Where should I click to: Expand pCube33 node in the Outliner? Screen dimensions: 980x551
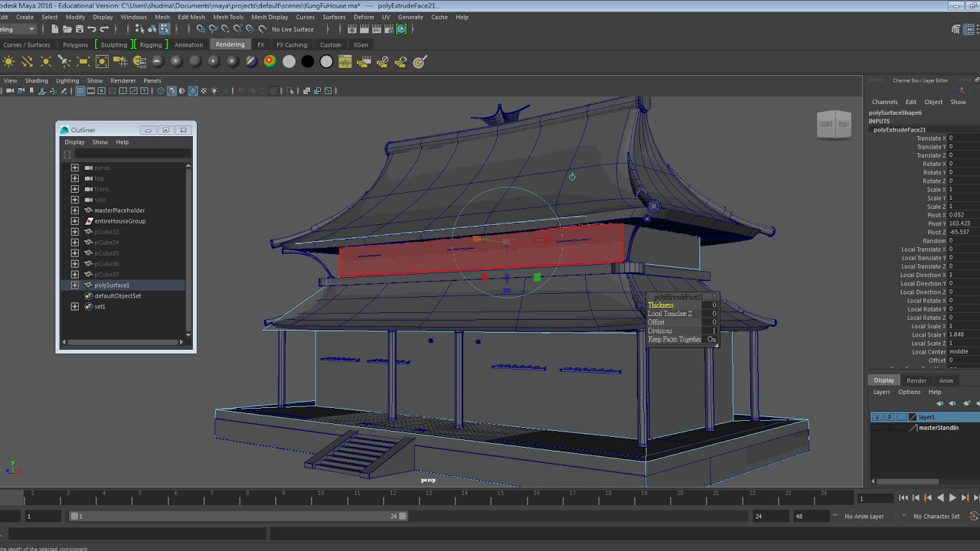point(74,231)
